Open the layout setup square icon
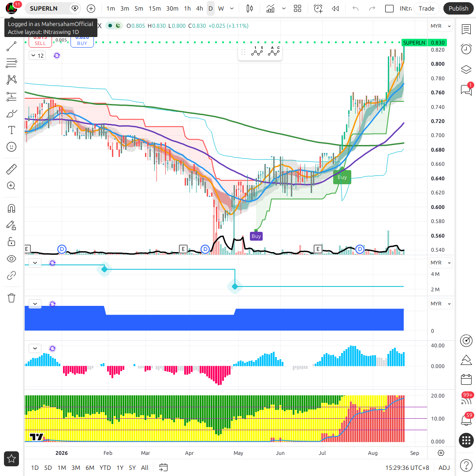The image size is (476, 476). pos(389,8)
